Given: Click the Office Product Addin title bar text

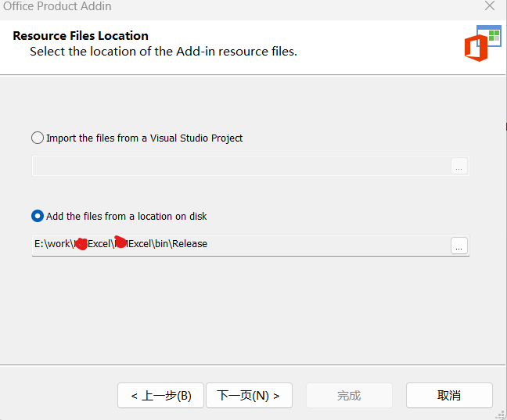Looking at the screenshot, I should [x=58, y=6].
